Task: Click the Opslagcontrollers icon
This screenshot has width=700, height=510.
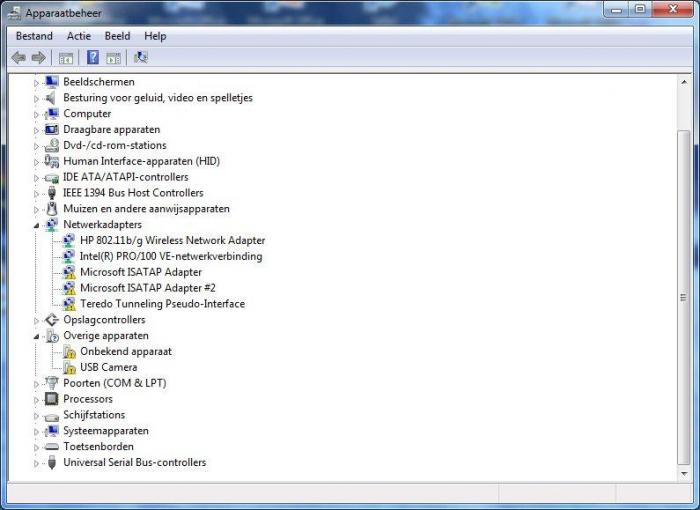Action: 52,320
